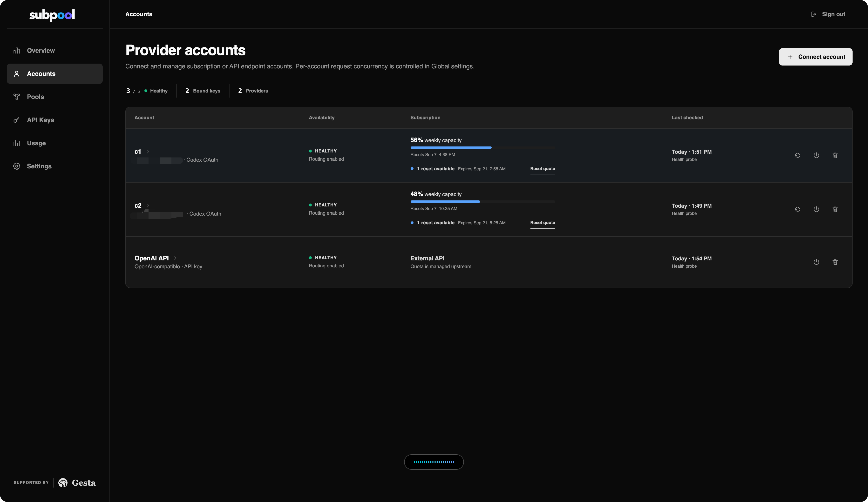Click the c2 account name
The image size is (868, 502).
click(x=138, y=205)
